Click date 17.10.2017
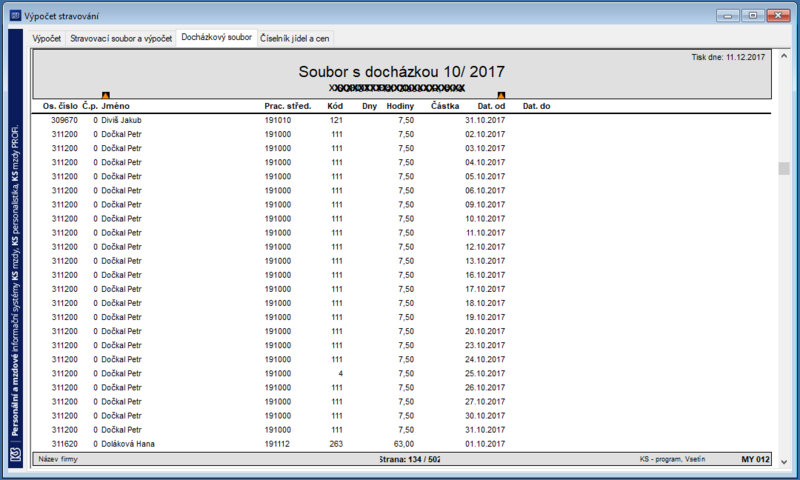800x480 pixels. 485,289
